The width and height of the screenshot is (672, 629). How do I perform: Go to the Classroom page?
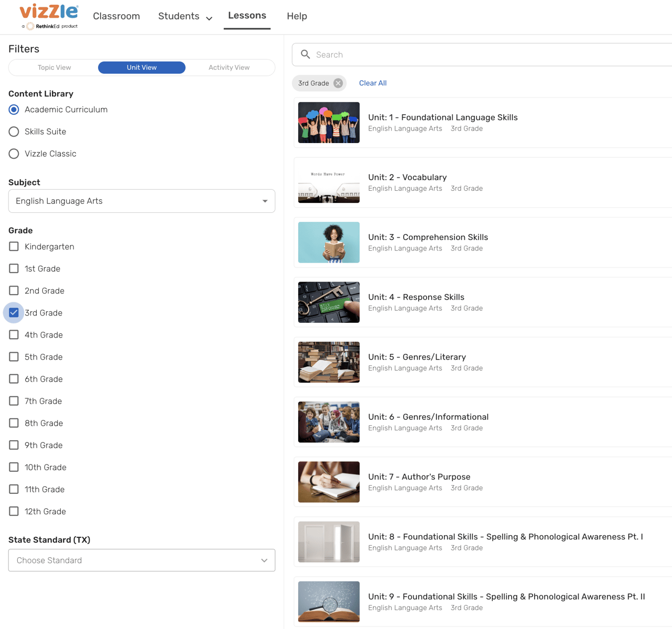116,16
